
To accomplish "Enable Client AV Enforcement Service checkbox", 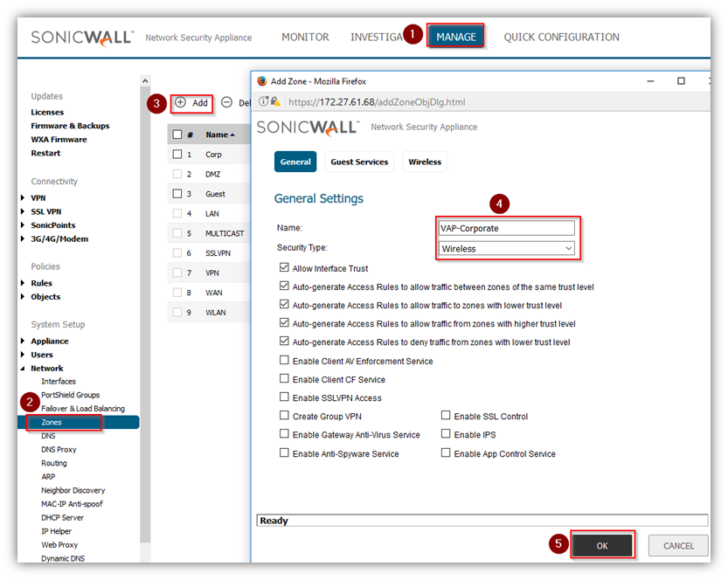I will click(x=284, y=361).
